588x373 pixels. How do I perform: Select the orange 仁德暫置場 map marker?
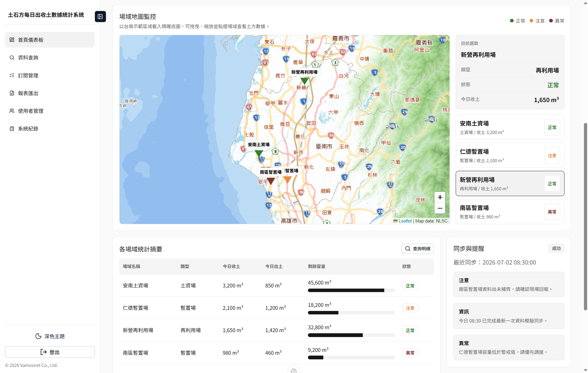click(287, 180)
